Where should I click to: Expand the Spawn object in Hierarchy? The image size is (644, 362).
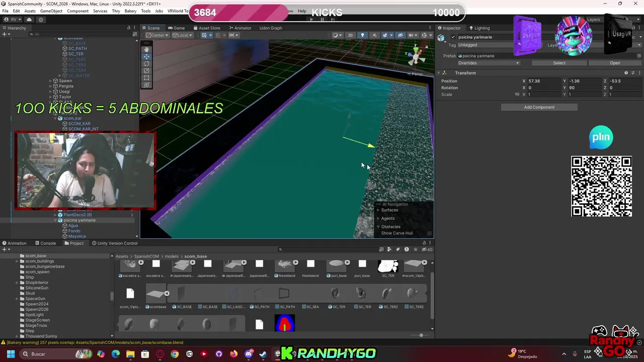click(51, 81)
